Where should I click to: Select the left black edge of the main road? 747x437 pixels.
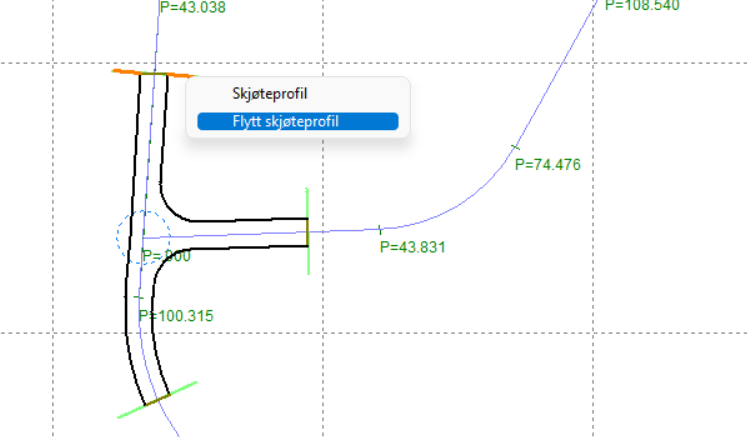click(x=128, y=200)
